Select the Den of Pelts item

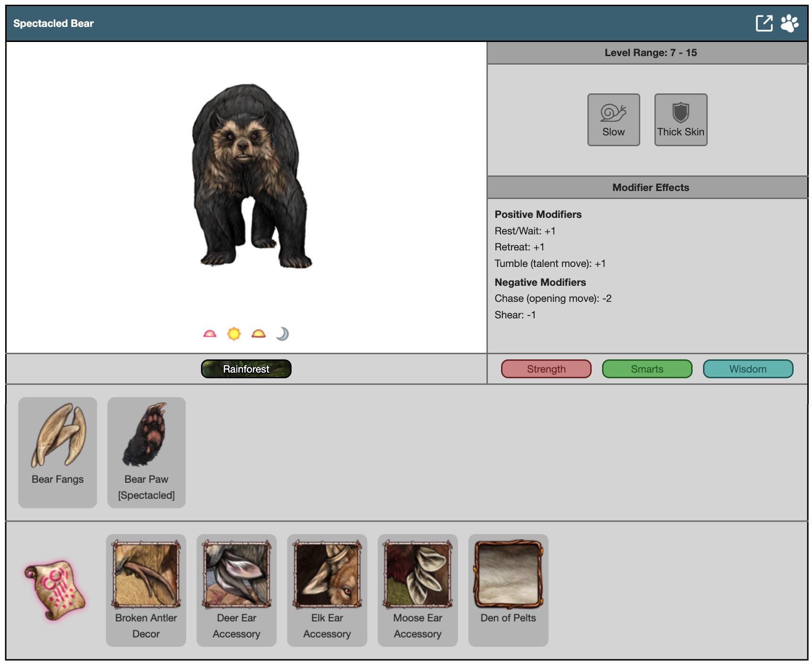tap(508, 590)
